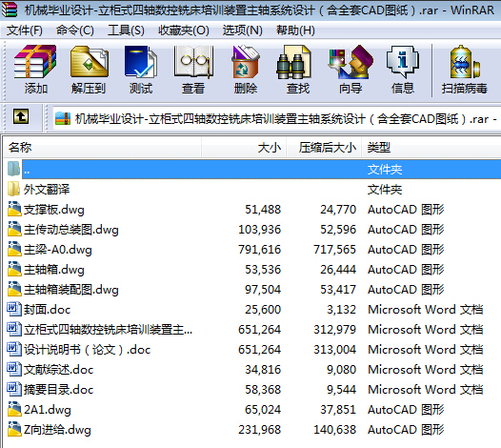Open the Find (查找) binoculars tool
The width and height of the screenshot is (501, 448).
pyautogui.click(x=293, y=62)
